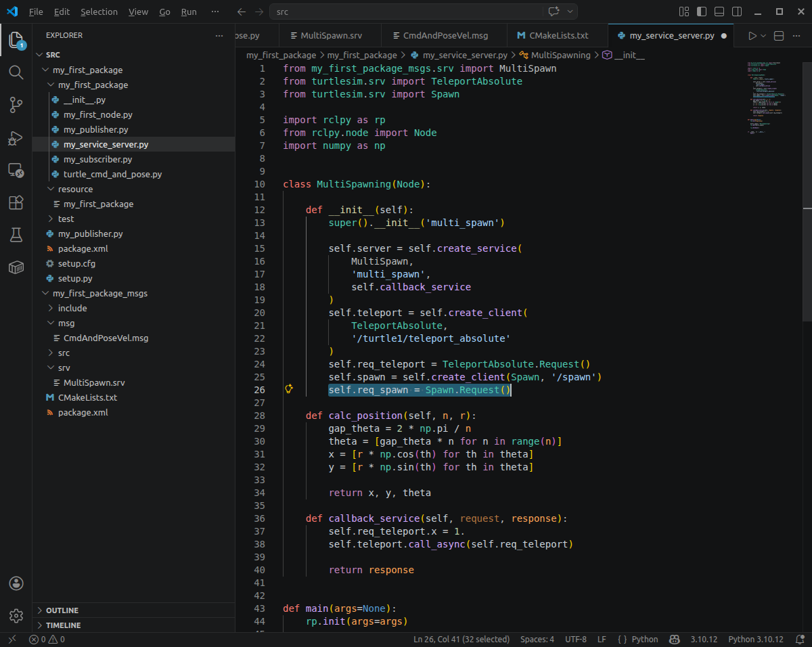Open the Run menu
The height and width of the screenshot is (647, 812).
pyautogui.click(x=189, y=12)
